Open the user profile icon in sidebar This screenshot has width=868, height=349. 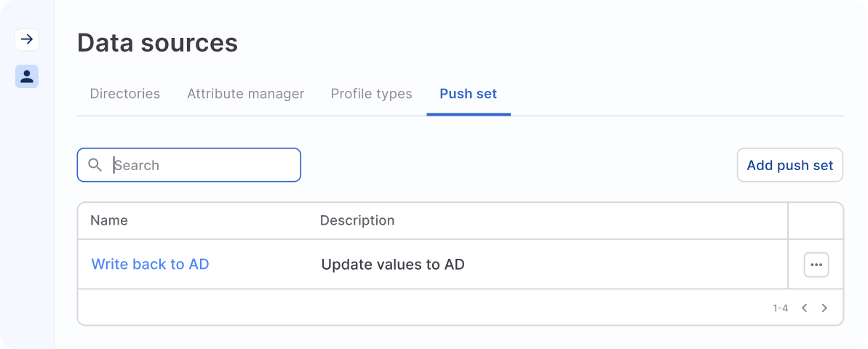coord(27,76)
